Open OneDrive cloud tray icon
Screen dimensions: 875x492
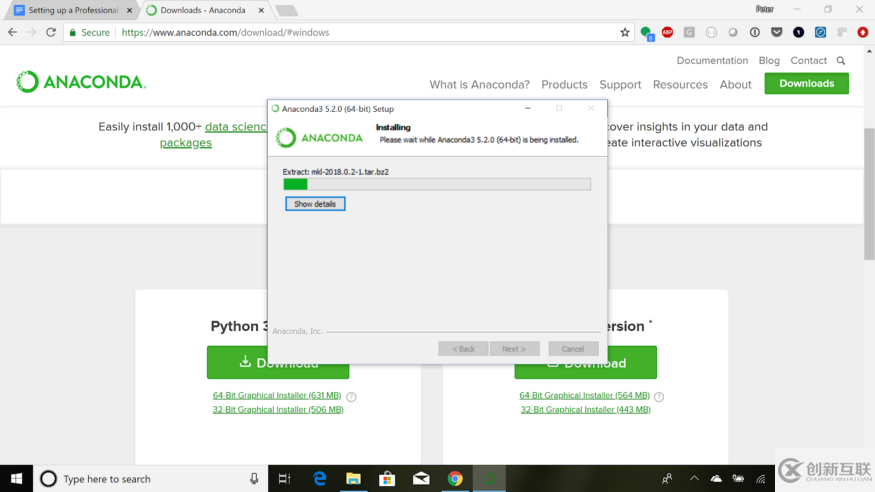(716, 479)
